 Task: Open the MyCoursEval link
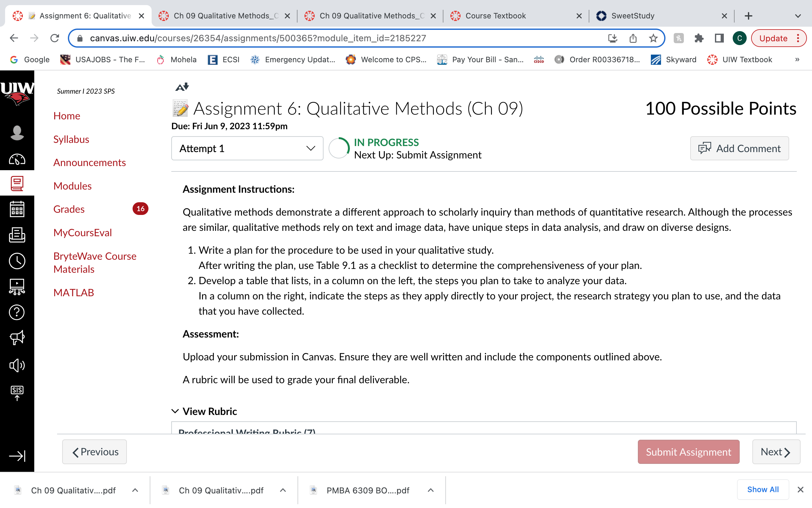[x=82, y=232]
